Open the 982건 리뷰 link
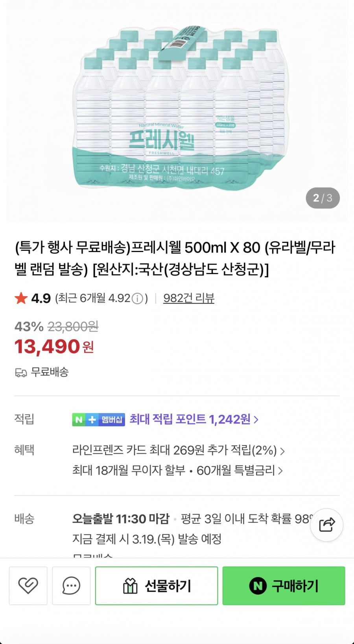 pyautogui.click(x=188, y=298)
